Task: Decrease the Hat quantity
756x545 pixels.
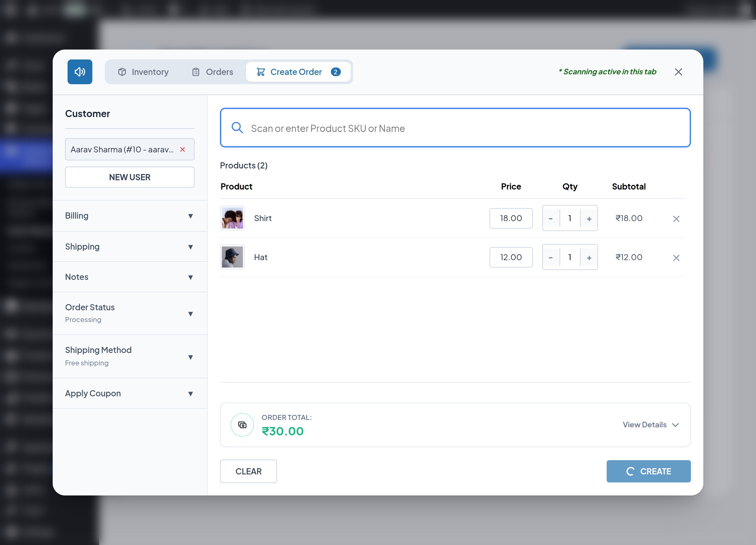Action: tap(551, 258)
